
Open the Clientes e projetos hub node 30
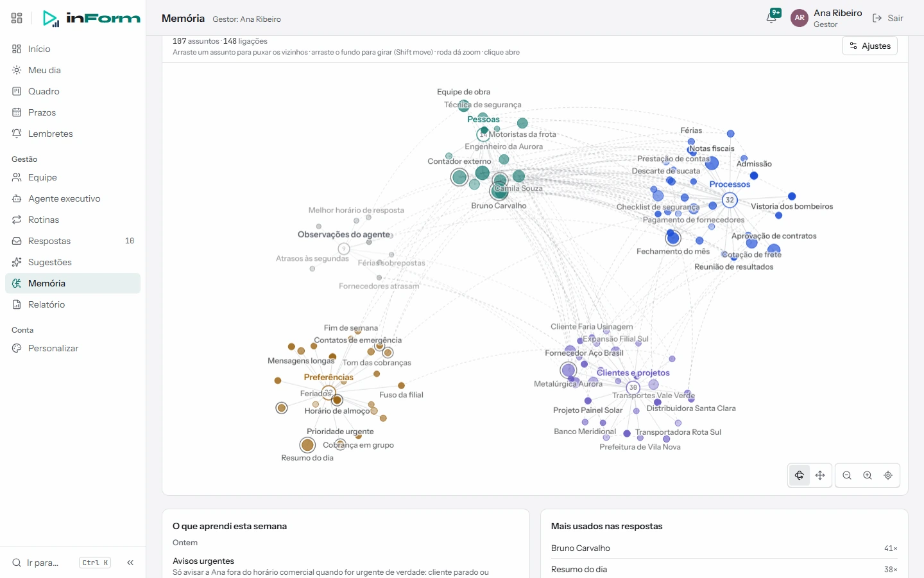tap(633, 387)
